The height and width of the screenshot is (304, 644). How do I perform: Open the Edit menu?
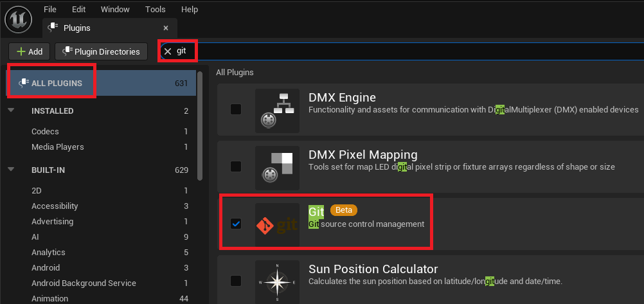79,9
